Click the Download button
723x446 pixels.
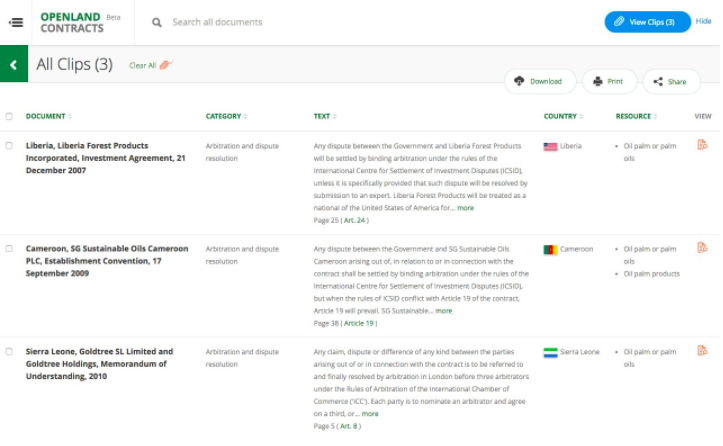point(540,82)
